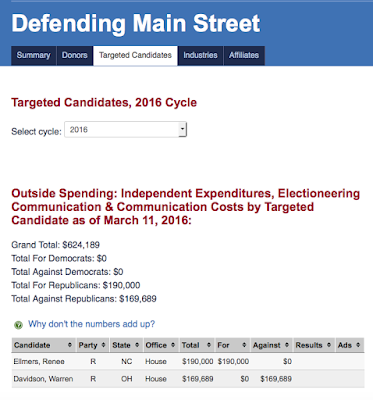
Task: Click the green help icon beside numbers question
Action: (x=18, y=325)
